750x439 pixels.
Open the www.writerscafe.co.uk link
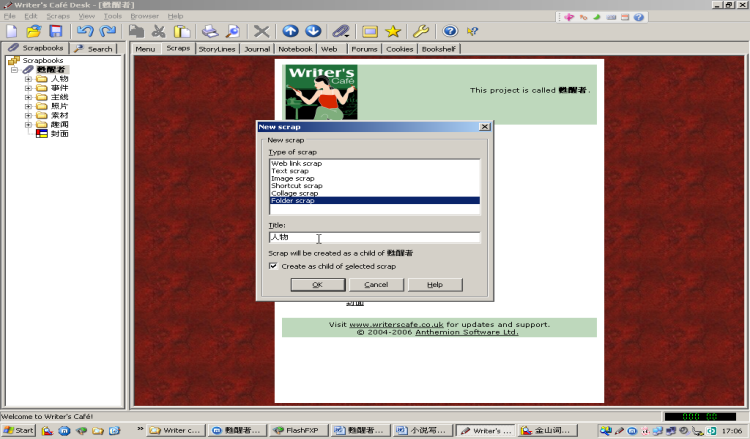coord(397,324)
